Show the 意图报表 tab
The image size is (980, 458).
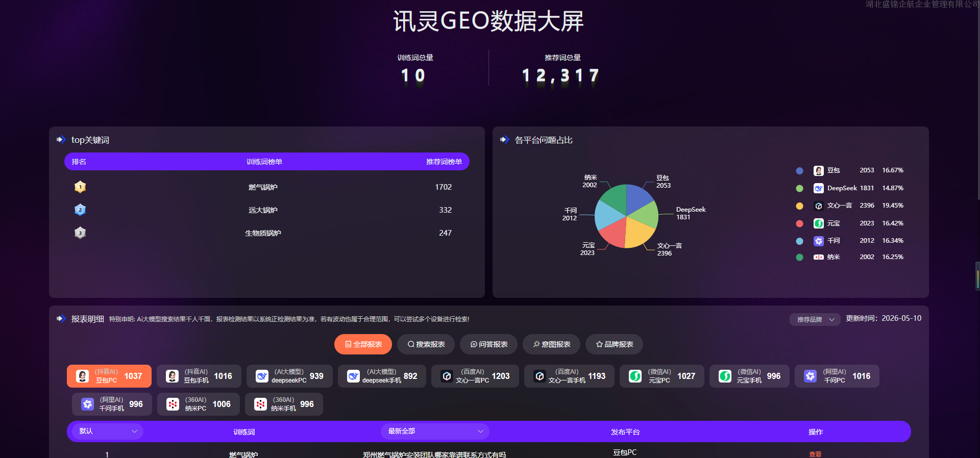coord(551,344)
